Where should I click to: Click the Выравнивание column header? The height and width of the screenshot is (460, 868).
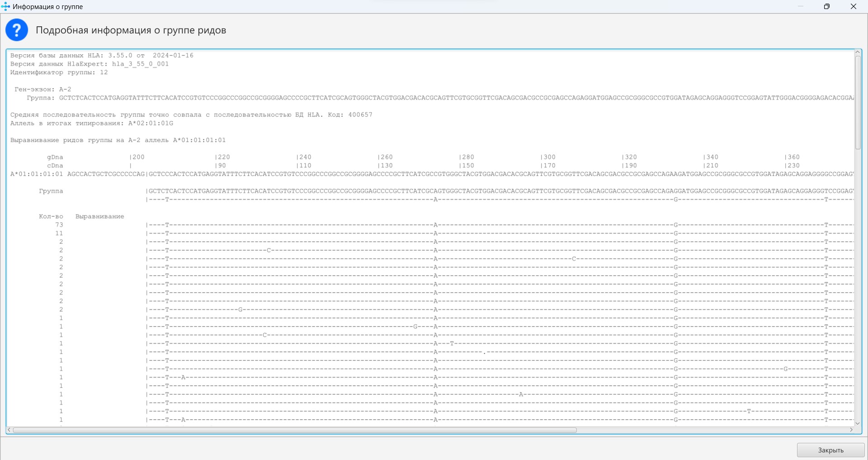(x=99, y=216)
